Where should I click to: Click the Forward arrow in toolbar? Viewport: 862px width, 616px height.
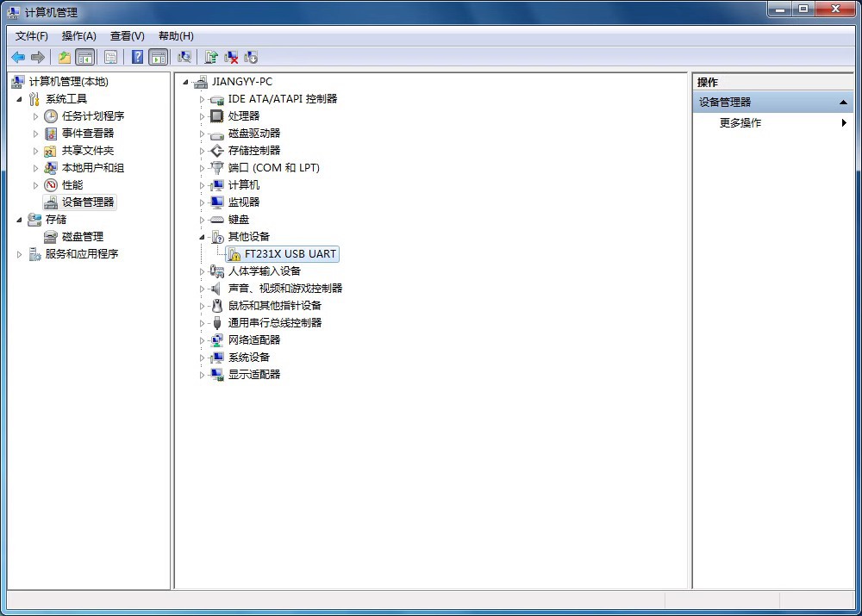38,57
